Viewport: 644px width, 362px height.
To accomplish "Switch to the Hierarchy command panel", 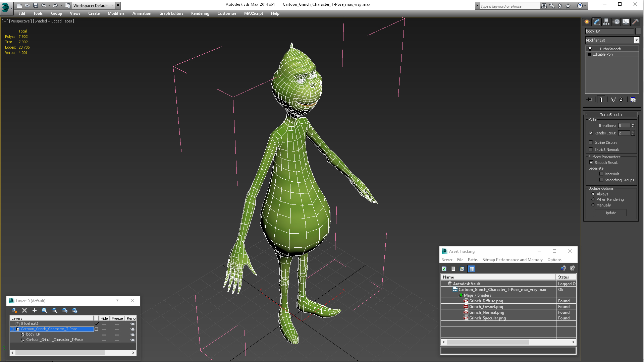I will tap(606, 22).
